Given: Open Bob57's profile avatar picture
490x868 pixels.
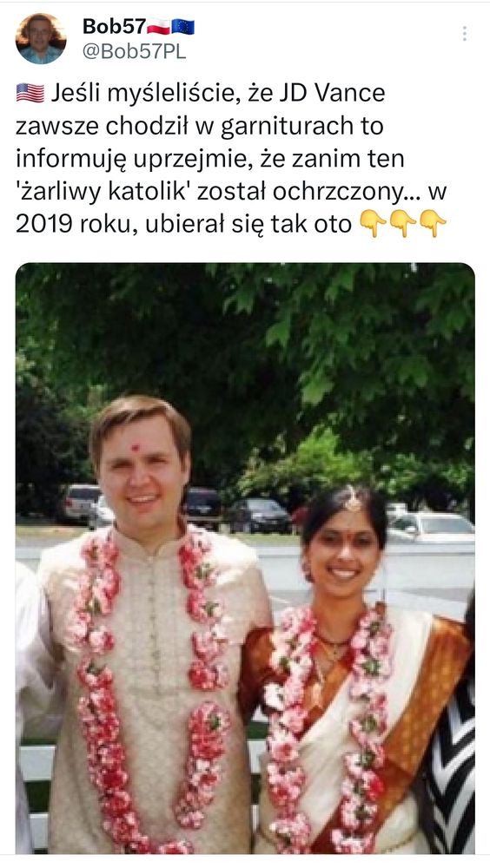Looking at the screenshot, I should 41,39.
